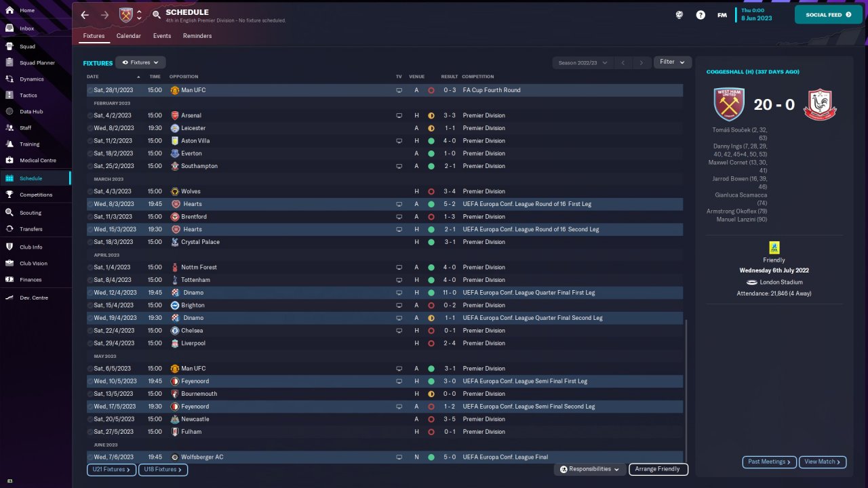Click the Coggeshall badge in match summary
Image resolution: width=868 pixels, height=488 pixels.
click(820, 104)
